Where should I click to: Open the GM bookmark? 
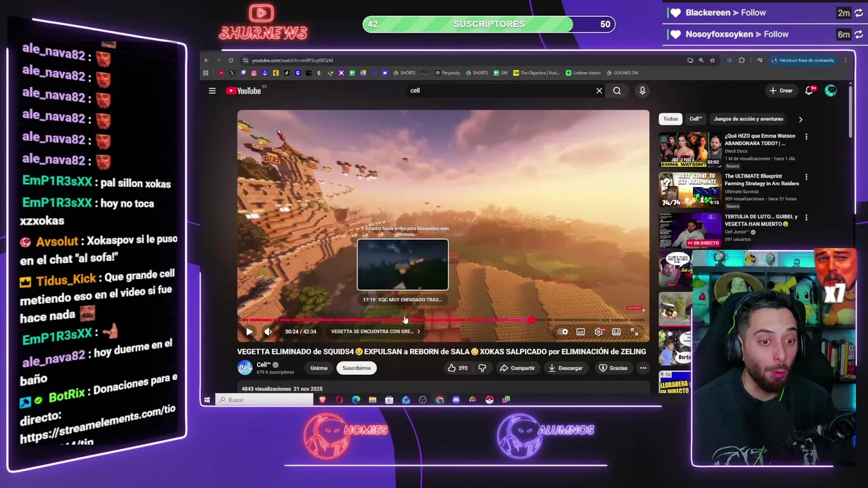(x=500, y=73)
